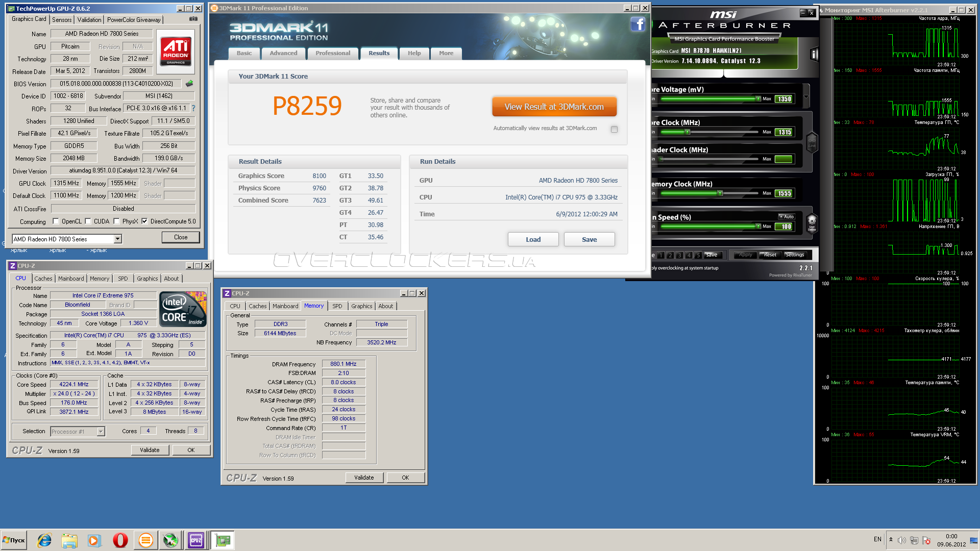
Task: Enable automatically view results at 3DMark.com
Action: [x=614, y=129]
